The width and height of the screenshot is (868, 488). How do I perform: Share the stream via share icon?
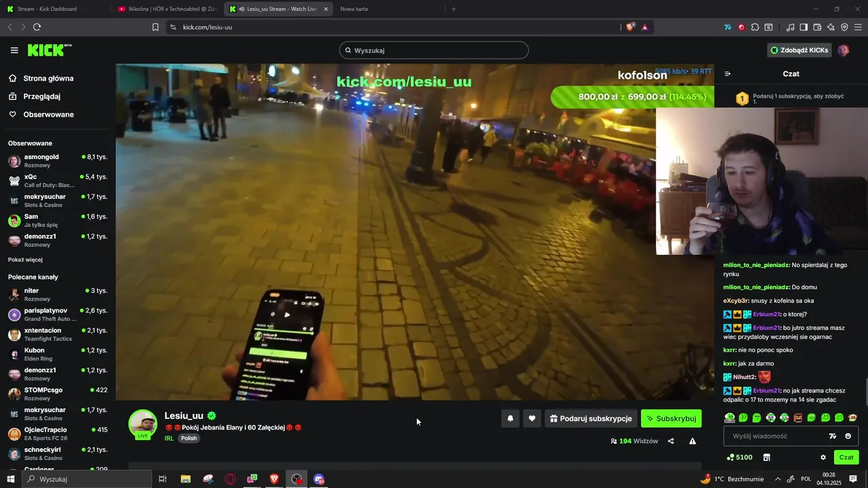tap(671, 441)
